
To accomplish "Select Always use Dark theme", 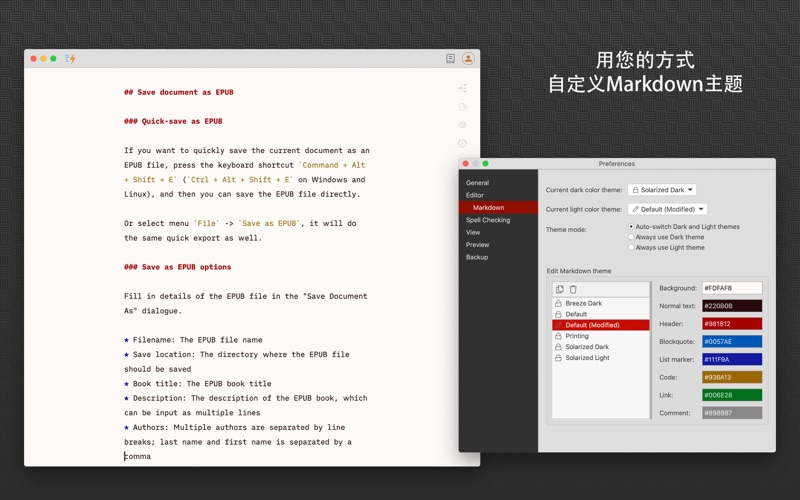I will point(631,237).
